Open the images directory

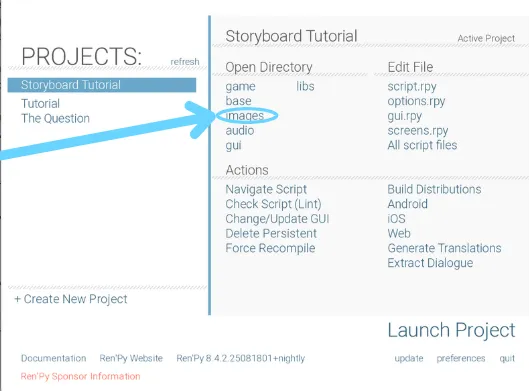point(245,116)
